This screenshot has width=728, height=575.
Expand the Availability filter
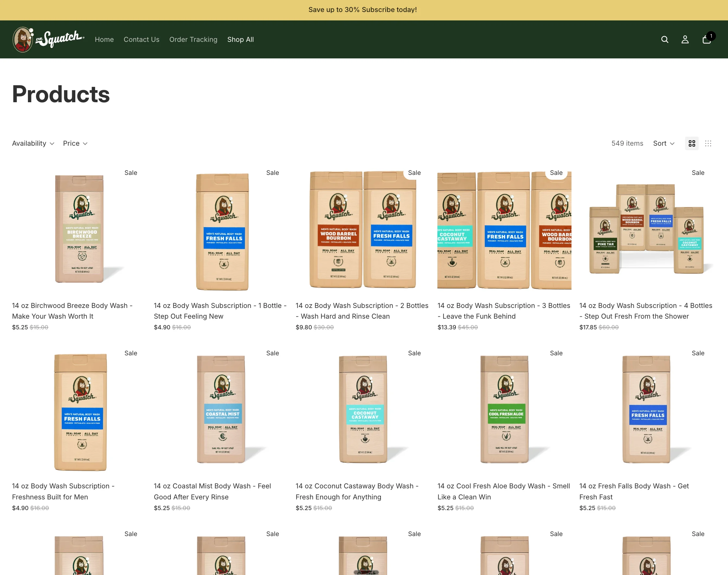click(33, 143)
